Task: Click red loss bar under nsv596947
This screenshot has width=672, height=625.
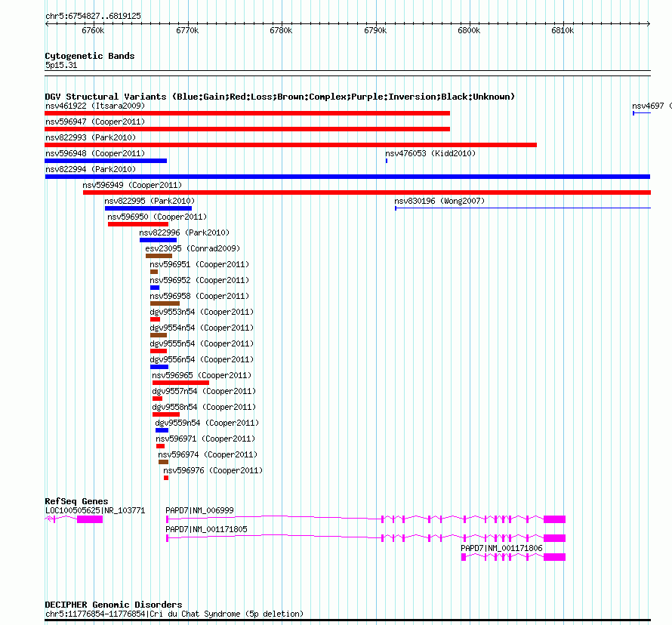Action: point(248,129)
